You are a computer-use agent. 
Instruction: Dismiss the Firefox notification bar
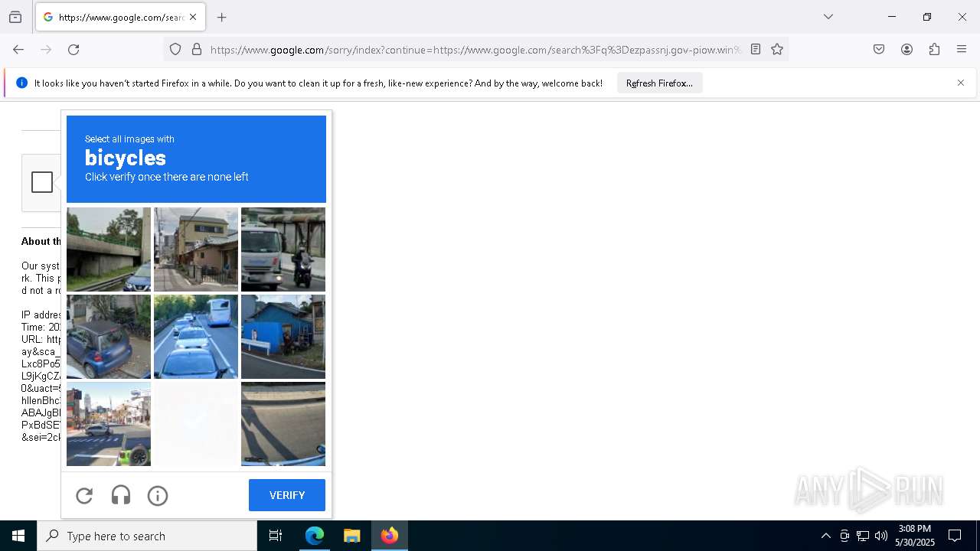pos(961,83)
